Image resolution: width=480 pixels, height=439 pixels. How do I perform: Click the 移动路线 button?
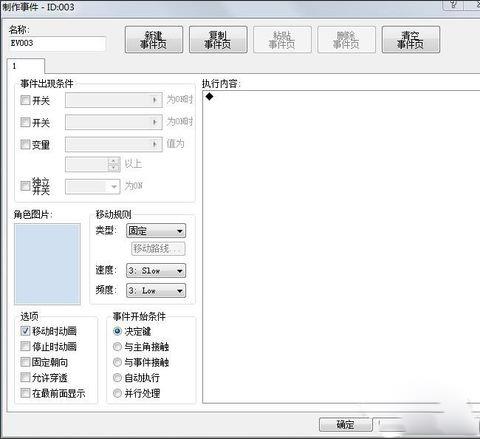[158, 249]
